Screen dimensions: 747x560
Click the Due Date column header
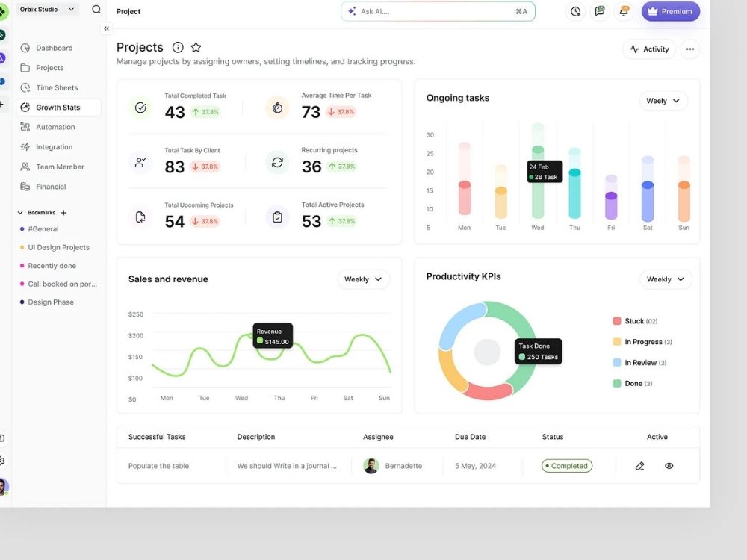click(470, 437)
